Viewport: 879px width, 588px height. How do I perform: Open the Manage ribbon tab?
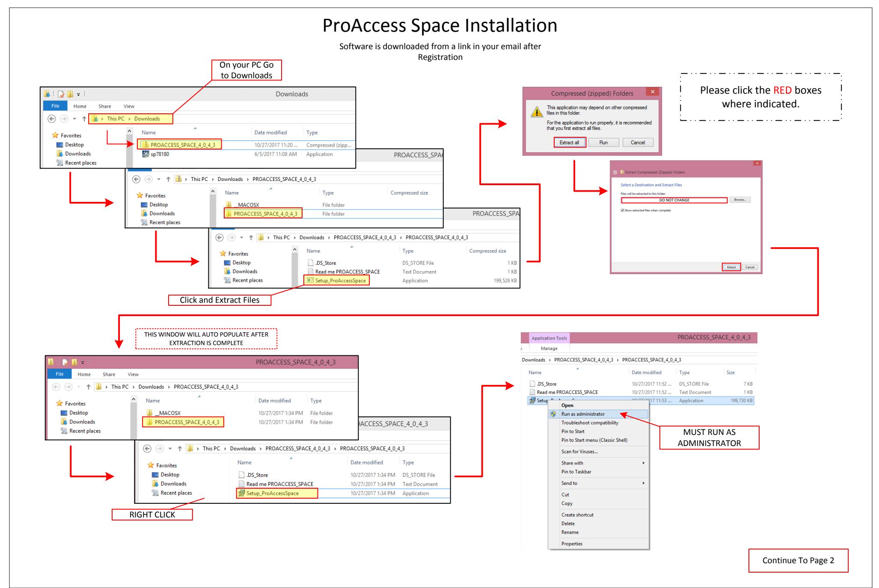tap(549, 349)
